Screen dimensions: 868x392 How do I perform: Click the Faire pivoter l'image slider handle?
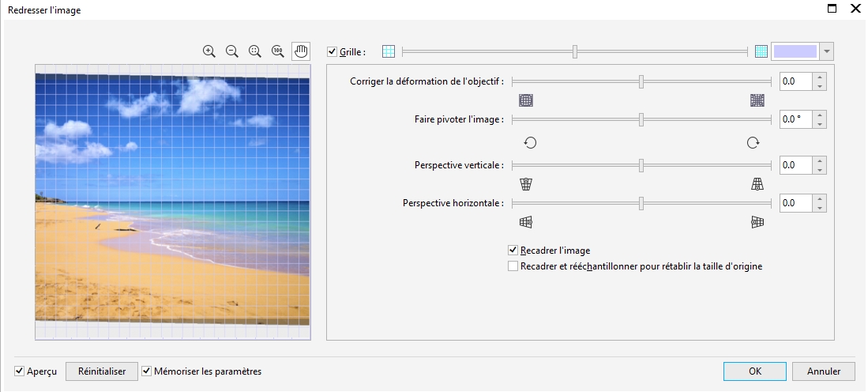(641, 119)
